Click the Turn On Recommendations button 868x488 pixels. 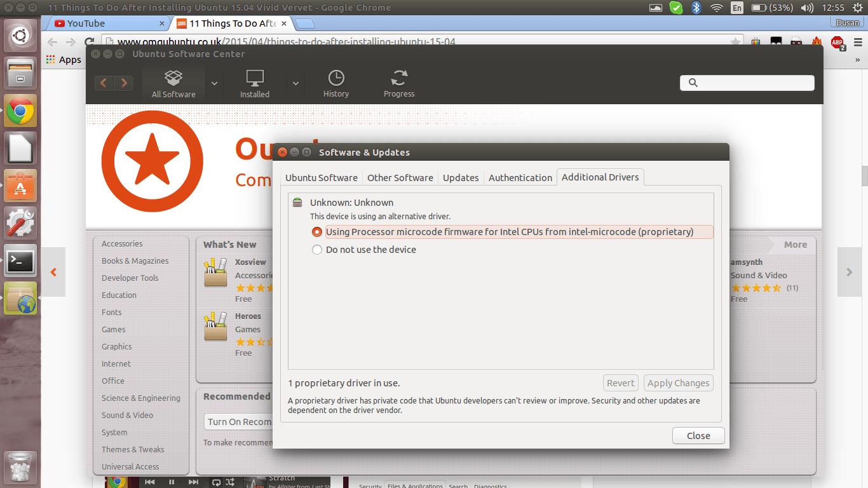coord(239,422)
